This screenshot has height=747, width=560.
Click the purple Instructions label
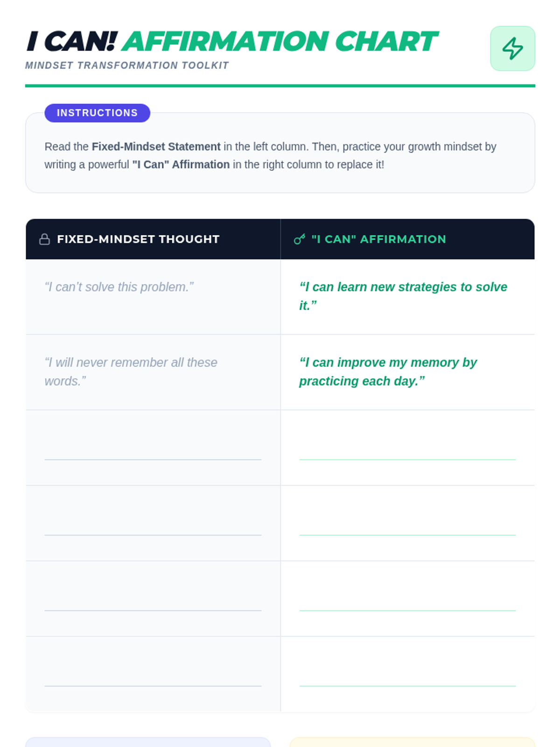[97, 113]
